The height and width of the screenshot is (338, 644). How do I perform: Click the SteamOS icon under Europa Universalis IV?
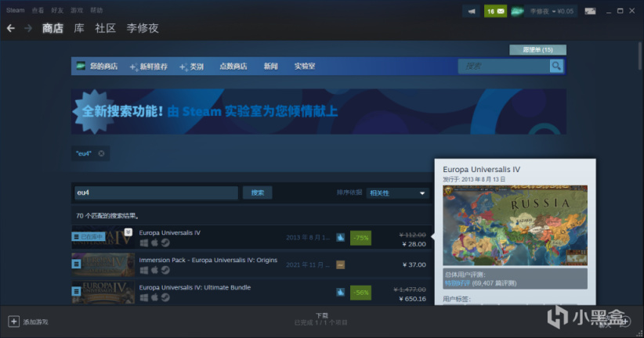pyautogui.click(x=165, y=243)
